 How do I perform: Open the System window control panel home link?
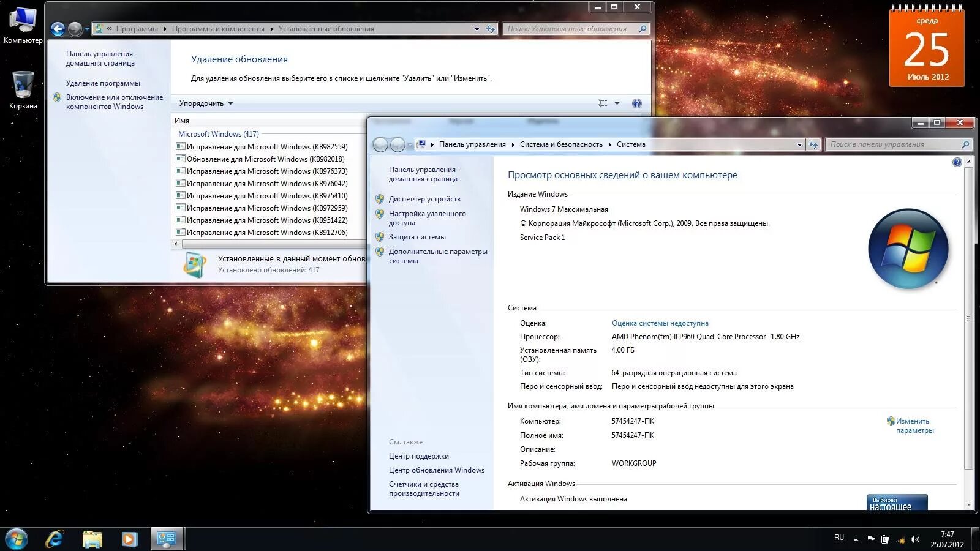(424, 174)
